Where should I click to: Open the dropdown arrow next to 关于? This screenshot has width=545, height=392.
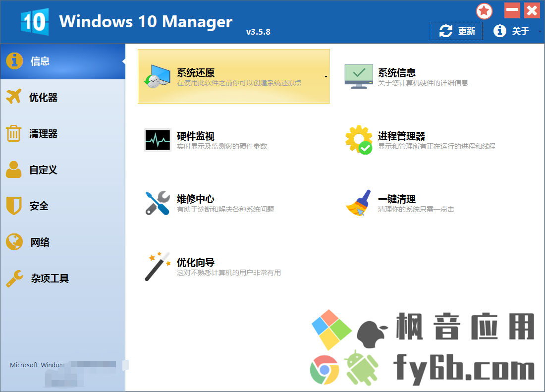(540, 31)
